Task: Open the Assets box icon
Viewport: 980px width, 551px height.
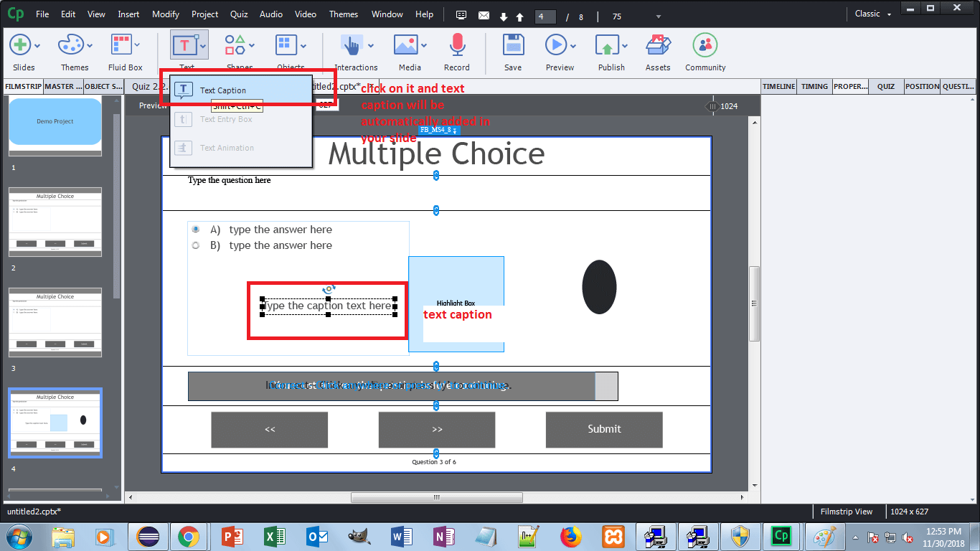Action: (658, 45)
